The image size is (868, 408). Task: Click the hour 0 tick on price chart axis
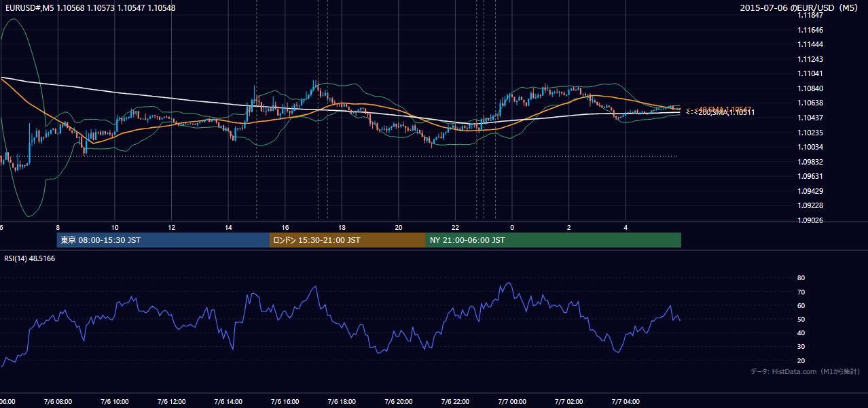coord(512,227)
